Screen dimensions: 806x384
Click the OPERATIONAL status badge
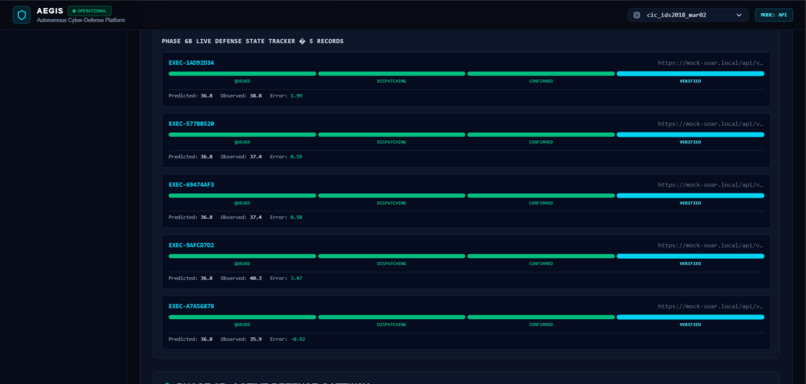point(89,11)
